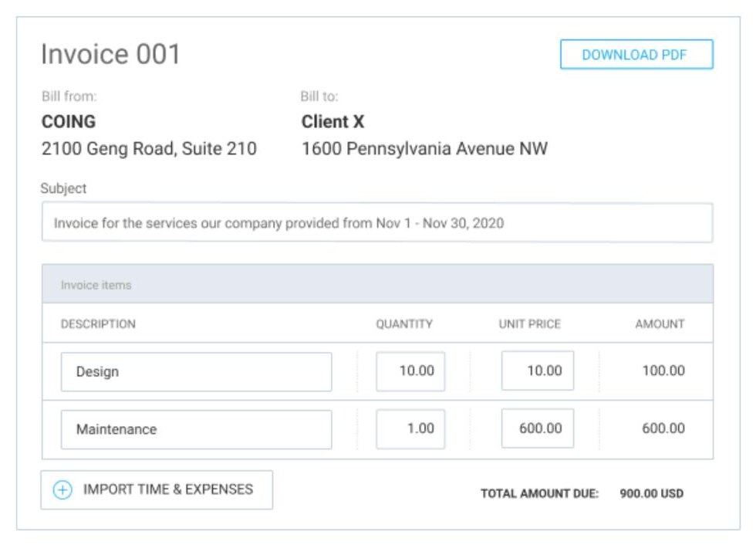This screenshot has width=756, height=545.
Task: Click the plus circle icon beside Import
Action: [x=62, y=490]
